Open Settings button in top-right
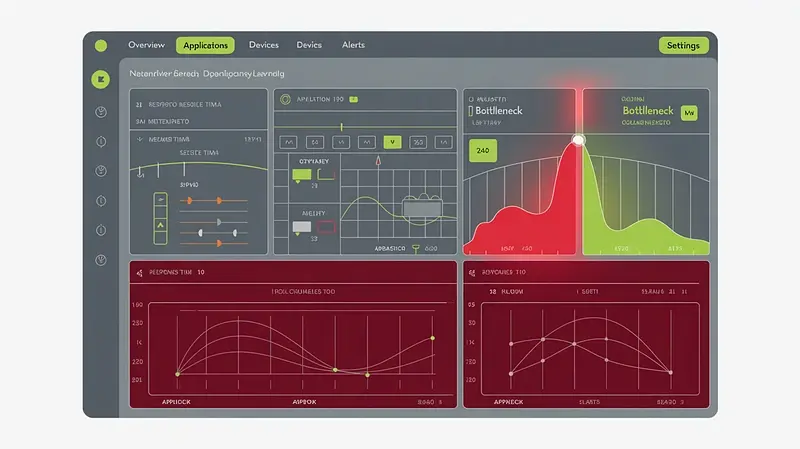The height and width of the screenshot is (449, 800). click(x=683, y=45)
